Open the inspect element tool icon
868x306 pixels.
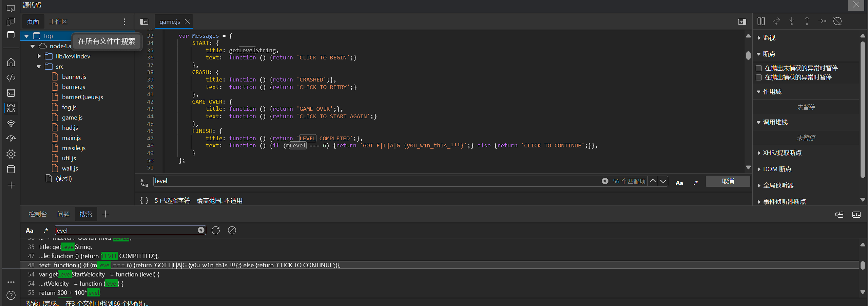(11, 8)
